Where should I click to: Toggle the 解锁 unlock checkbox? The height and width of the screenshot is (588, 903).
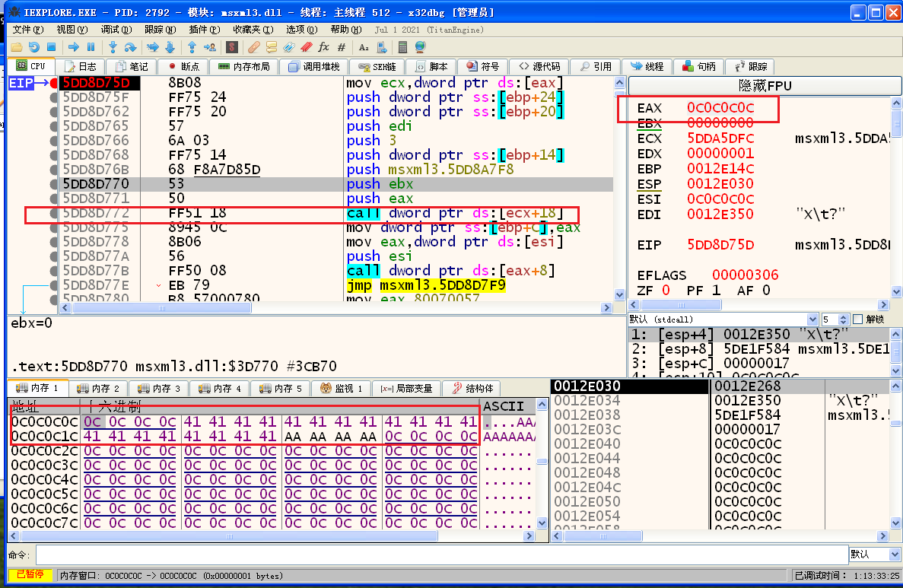(x=858, y=319)
